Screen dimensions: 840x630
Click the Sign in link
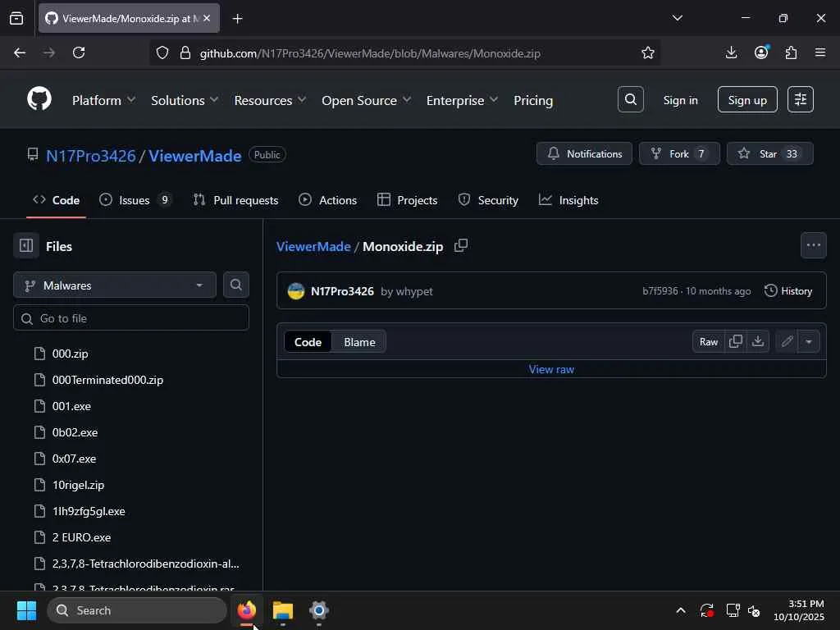pos(680,99)
